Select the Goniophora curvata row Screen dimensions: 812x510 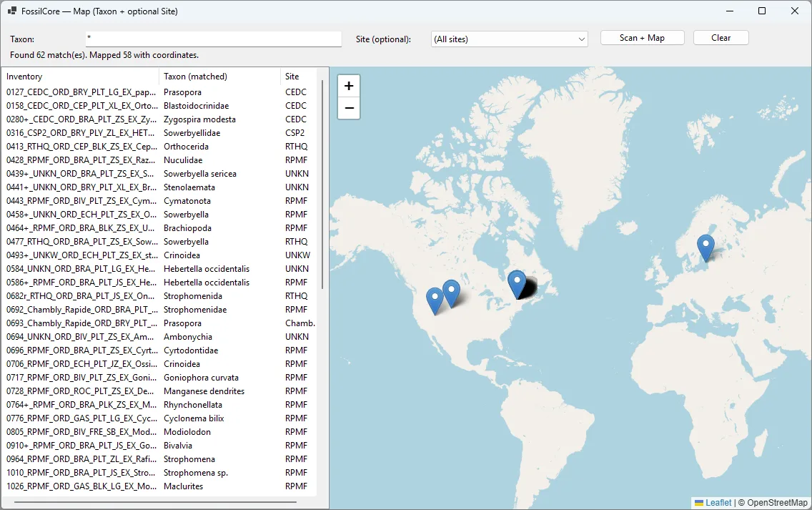tap(159, 378)
